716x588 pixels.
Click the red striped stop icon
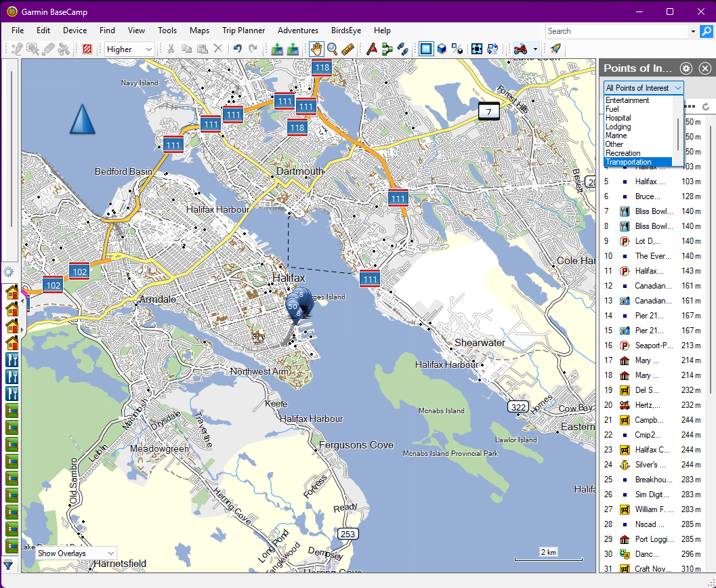[x=87, y=49]
